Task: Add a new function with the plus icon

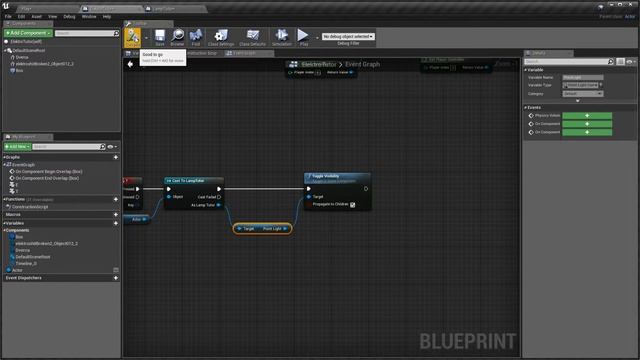Action: 116,199
